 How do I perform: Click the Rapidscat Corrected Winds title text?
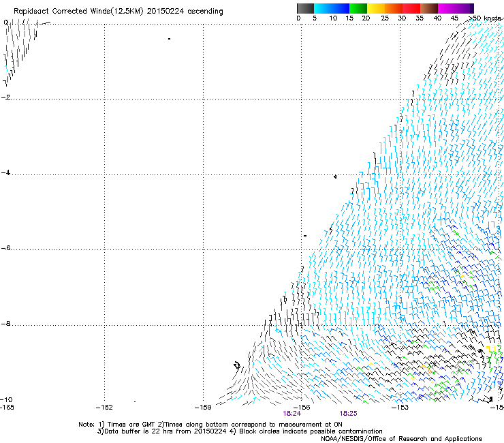click(x=119, y=12)
